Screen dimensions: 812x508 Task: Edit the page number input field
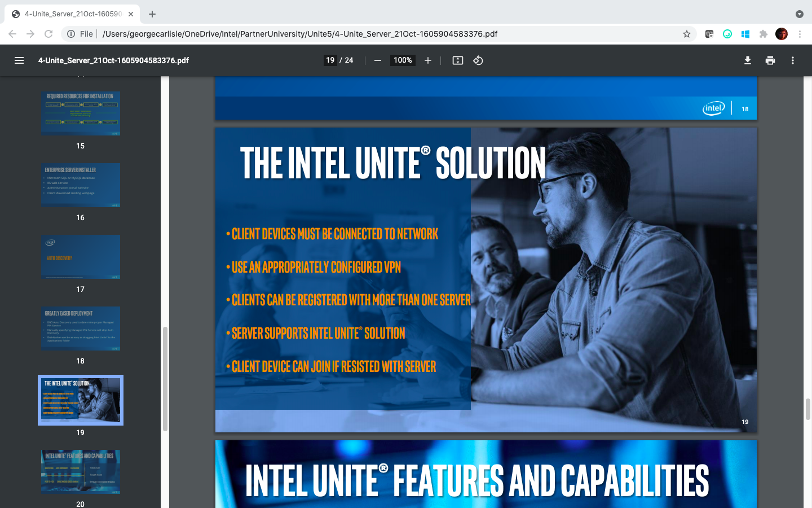click(330, 60)
